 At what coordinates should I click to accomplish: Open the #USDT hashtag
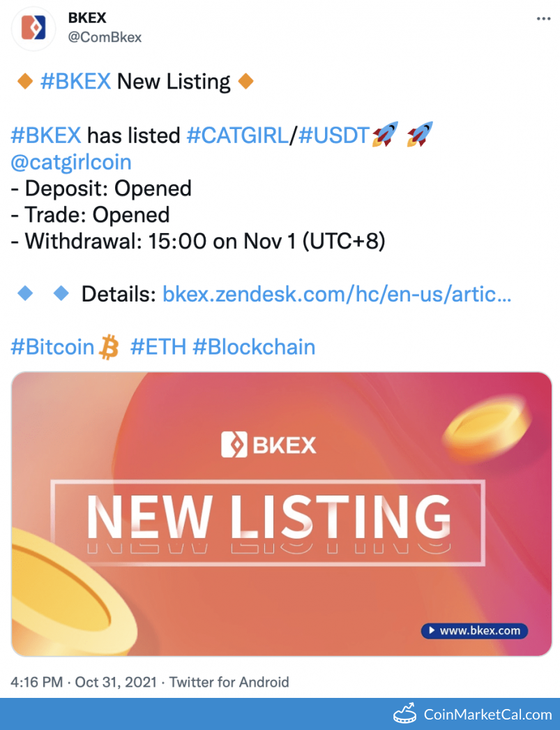[334, 135]
